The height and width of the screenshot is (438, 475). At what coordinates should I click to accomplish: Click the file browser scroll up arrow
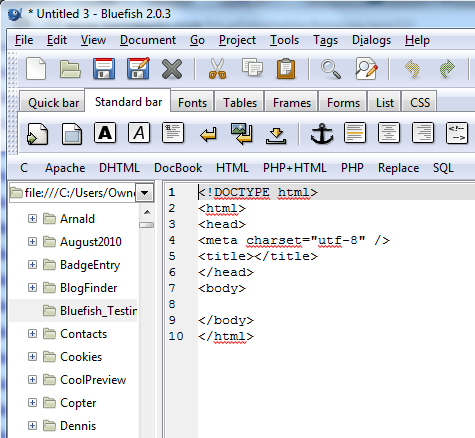[147, 212]
